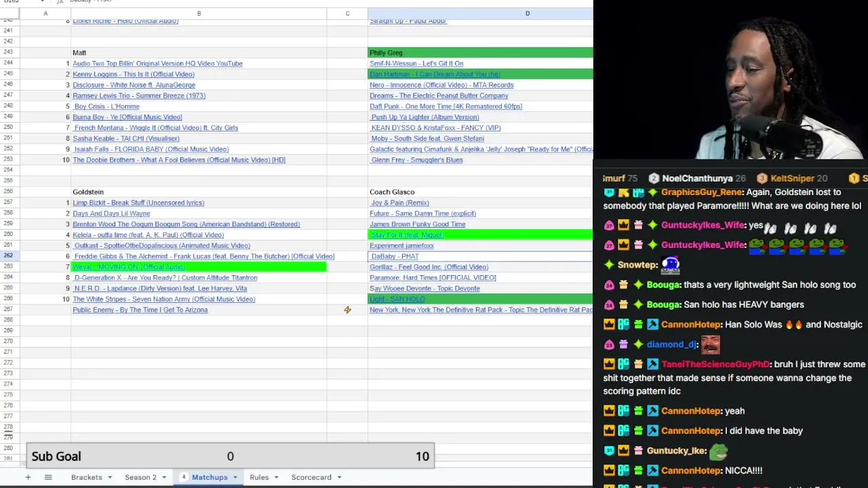The width and height of the screenshot is (868, 488).
Task: Click the webcam video feed of the streamer
Action: pos(731,80)
